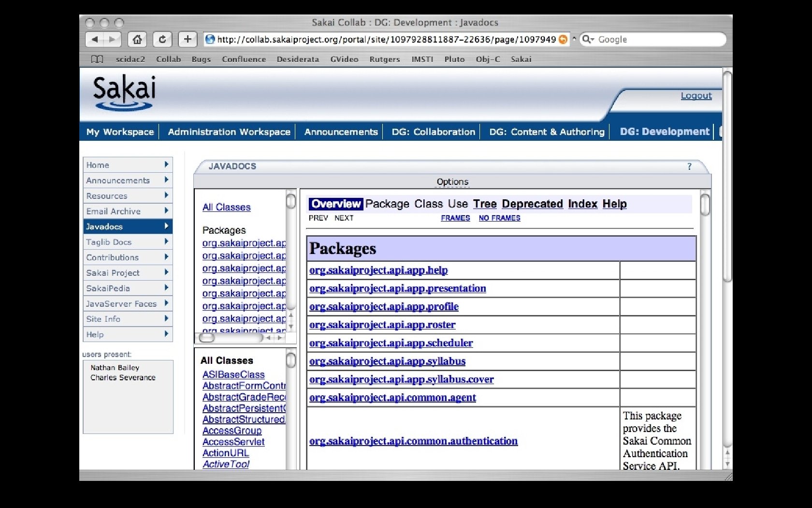This screenshot has height=508, width=812.
Task: Open the Rutgers bookmark
Action: (385, 59)
